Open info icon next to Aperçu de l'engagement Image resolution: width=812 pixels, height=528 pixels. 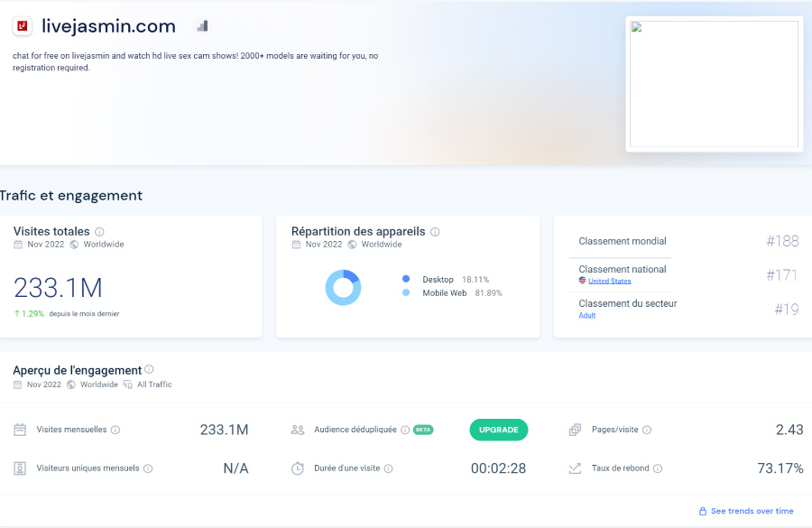[x=149, y=369]
